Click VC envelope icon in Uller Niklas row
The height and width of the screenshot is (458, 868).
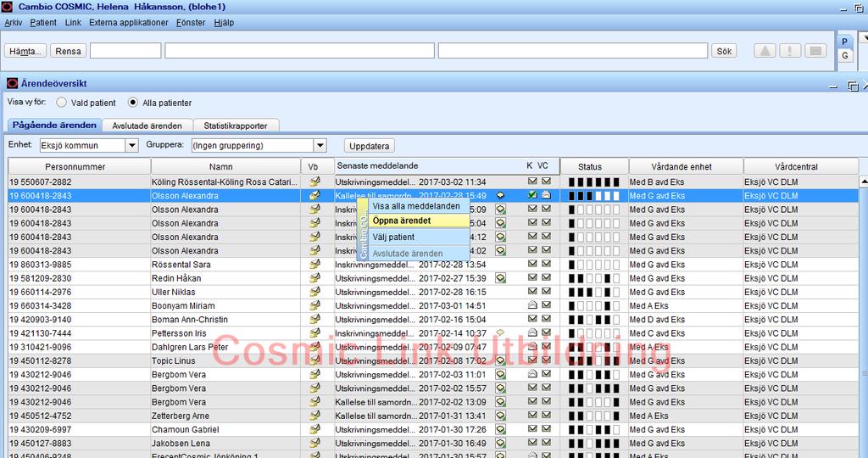pos(546,291)
